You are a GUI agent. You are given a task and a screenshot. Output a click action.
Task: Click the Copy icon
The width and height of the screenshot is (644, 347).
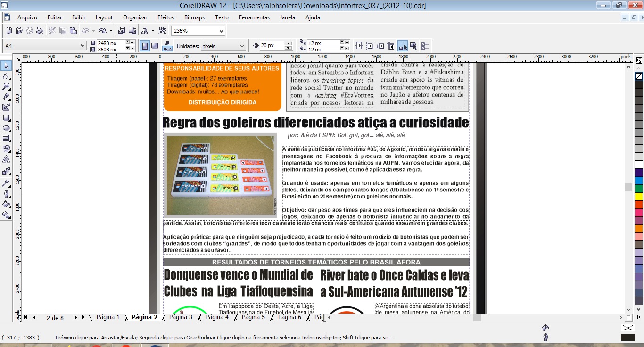[63, 31]
